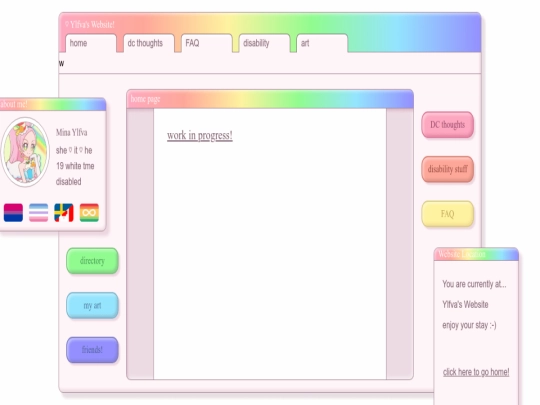Click the rainbow infinity flag icon
Viewport: 540px width, 405px height.
pyautogui.click(x=89, y=212)
